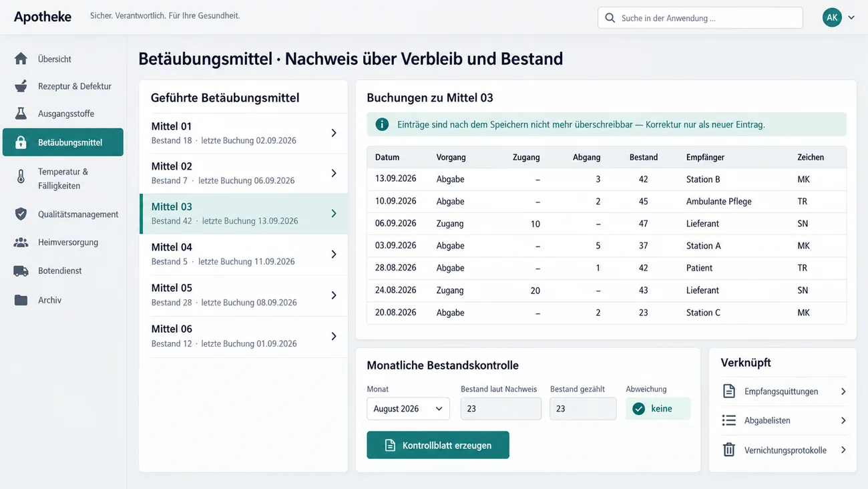
Task: Select Mittel 05 in the list
Action: coord(244,295)
